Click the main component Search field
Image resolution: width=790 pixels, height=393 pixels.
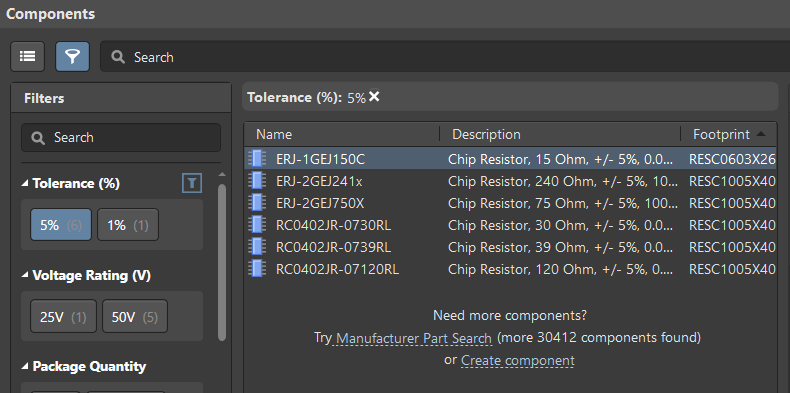point(445,57)
